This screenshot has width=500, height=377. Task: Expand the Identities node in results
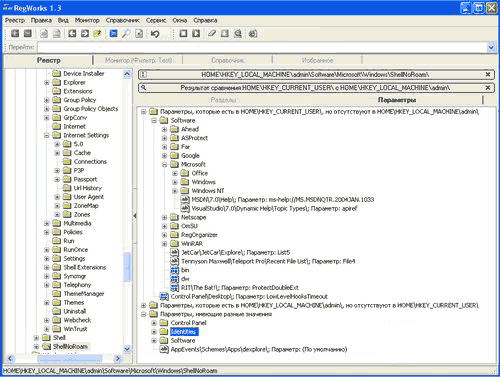point(154,332)
